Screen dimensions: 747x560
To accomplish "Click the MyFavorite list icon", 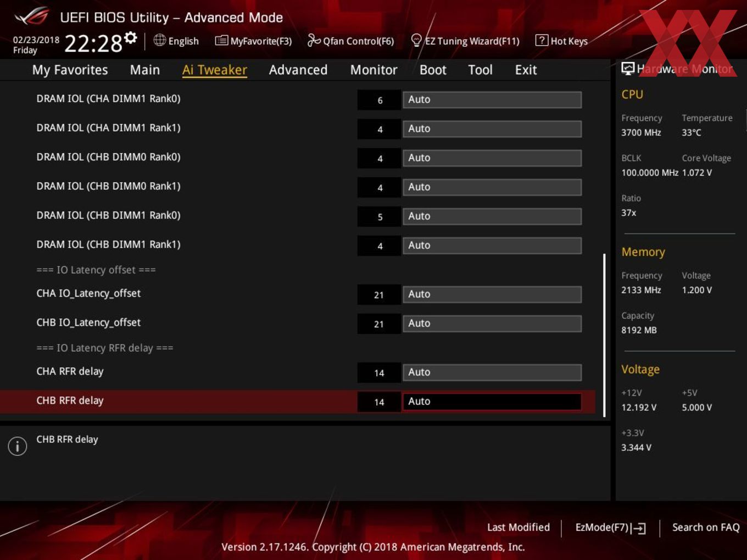I will (221, 41).
